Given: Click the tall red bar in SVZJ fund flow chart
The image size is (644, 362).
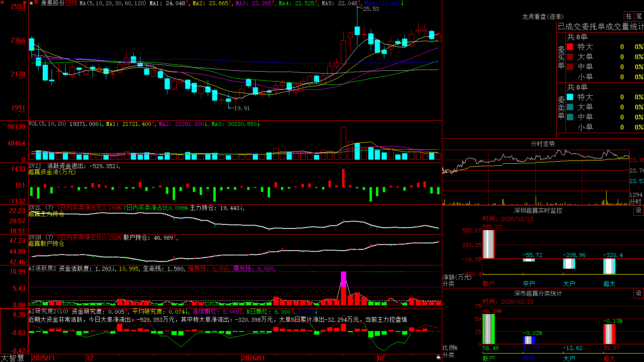Looking at the screenshot, I should (343, 178).
